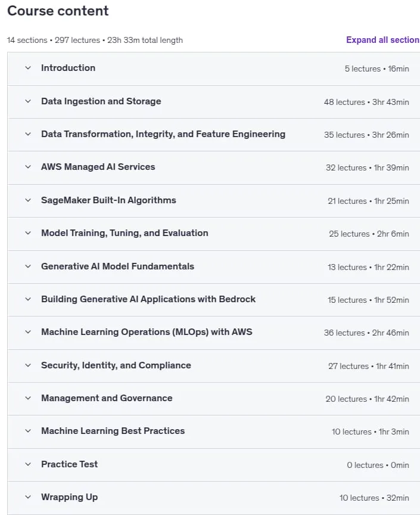
Task: Click the Introduction section title
Action: pyautogui.click(x=68, y=68)
